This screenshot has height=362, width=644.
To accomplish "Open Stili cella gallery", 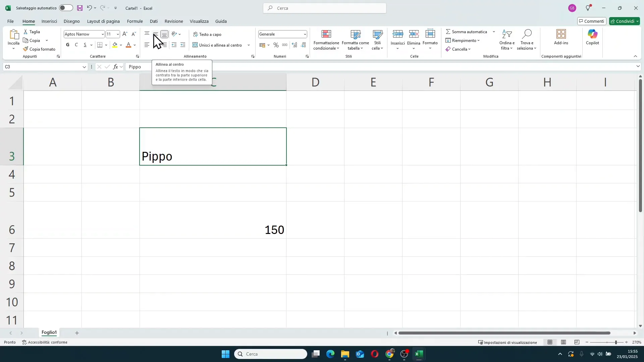I will (378, 40).
